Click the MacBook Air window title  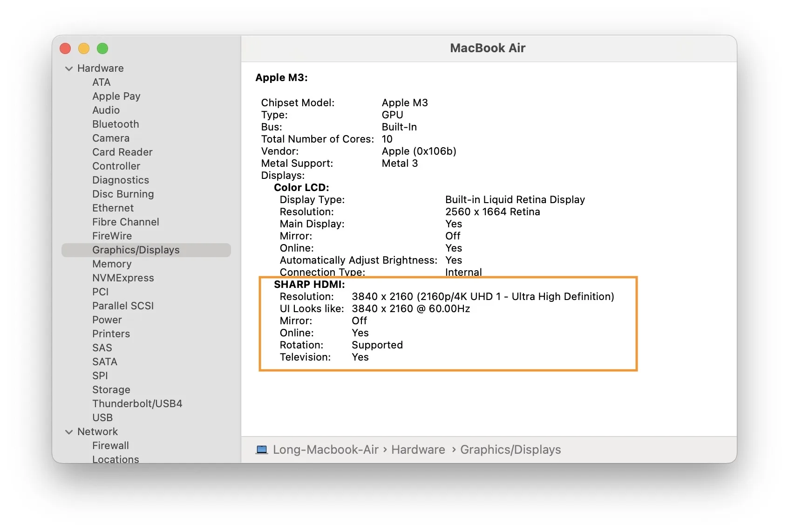pyautogui.click(x=488, y=48)
